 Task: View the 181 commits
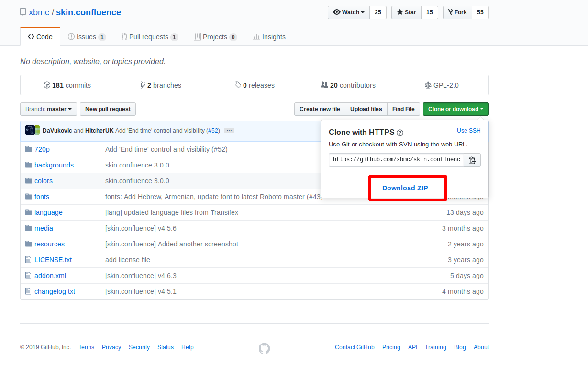coord(67,85)
